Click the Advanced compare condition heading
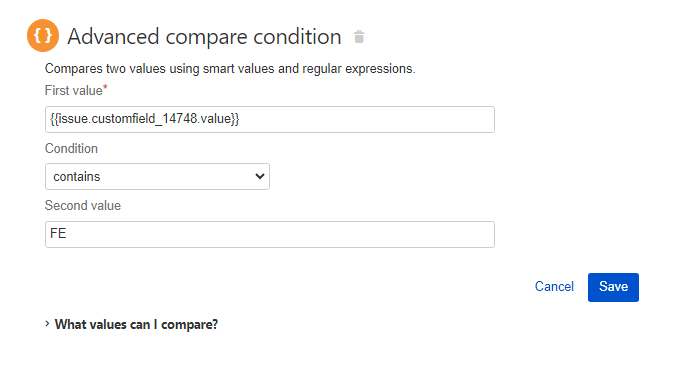This screenshot has width=697, height=367. pos(204,36)
